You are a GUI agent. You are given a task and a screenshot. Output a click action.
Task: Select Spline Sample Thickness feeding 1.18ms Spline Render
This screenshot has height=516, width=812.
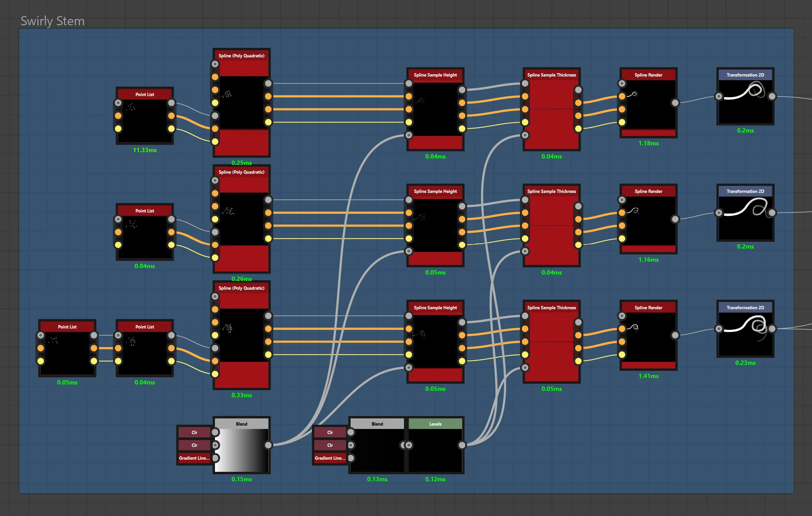pos(551,109)
